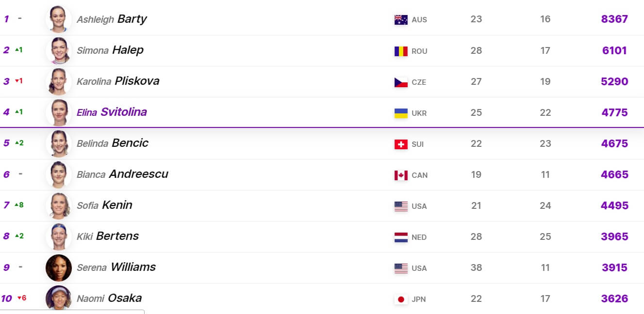The width and height of the screenshot is (644, 314).
Task: Click the USA flag beside Sofia Kenin
Action: [401, 206]
